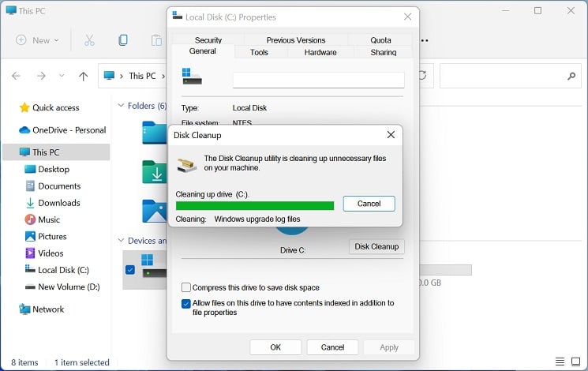Switch to the Hardware tab
Viewport: 588px width, 371px height.
[320, 52]
